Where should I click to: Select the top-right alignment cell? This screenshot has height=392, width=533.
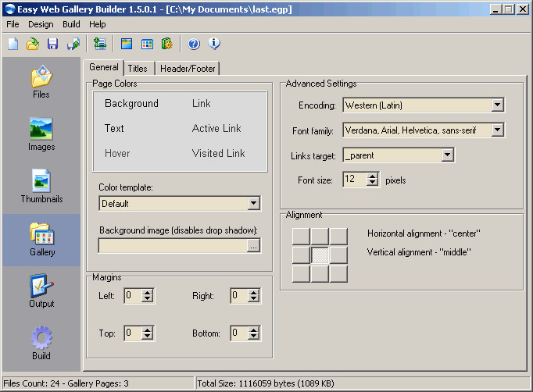click(338, 236)
